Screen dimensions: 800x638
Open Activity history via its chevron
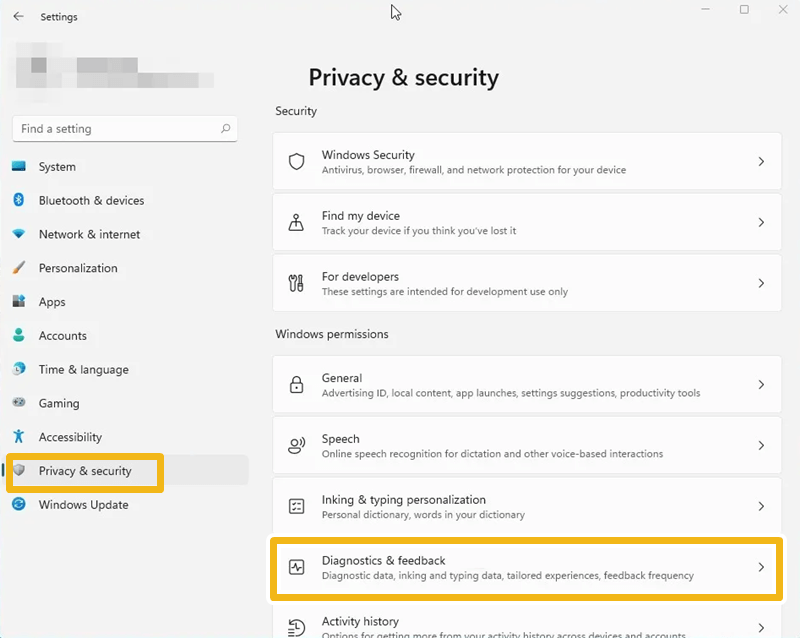(x=761, y=628)
